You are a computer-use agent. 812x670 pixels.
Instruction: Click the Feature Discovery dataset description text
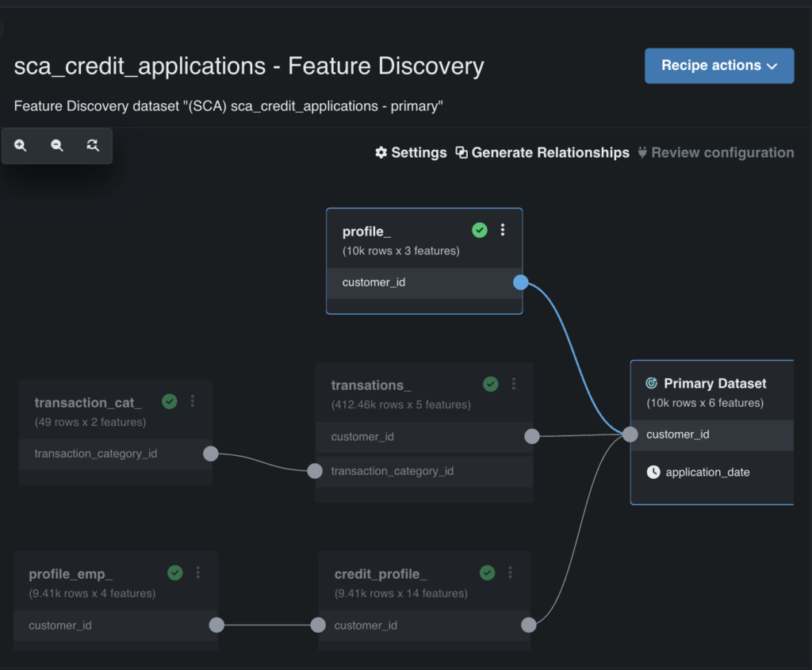228,106
